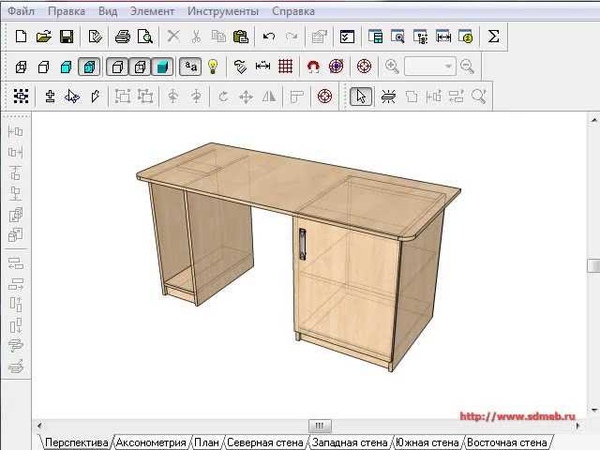Open the Инструменты menu
Image resolution: width=600 pixels, height=450 pixels.
(x=223, y=11)
